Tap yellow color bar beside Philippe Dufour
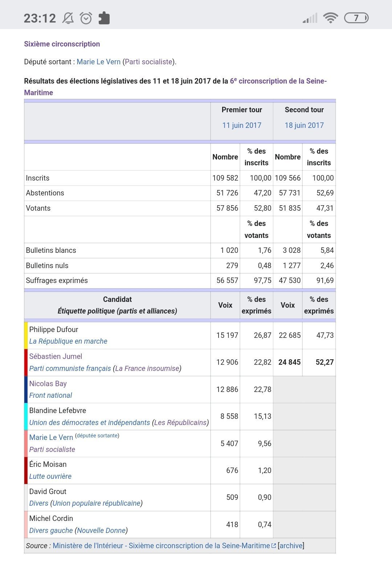The height and width of the screenshot is (562, 392). tap(26, 335)
